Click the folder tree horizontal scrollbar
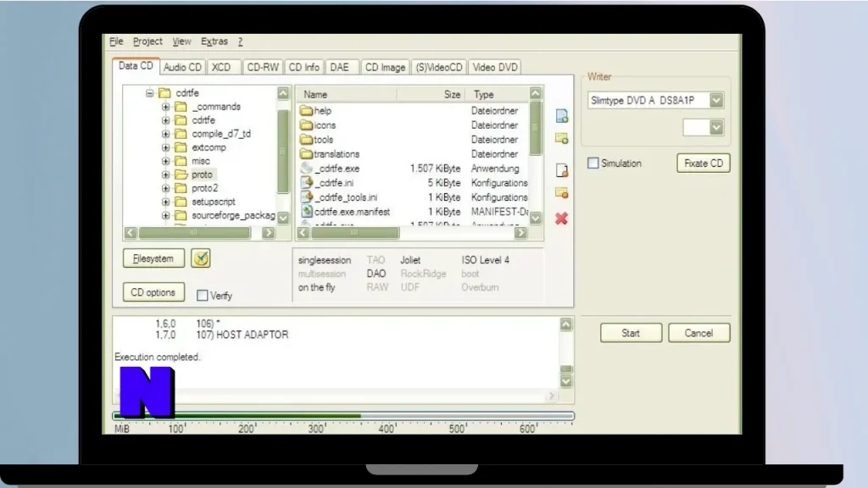 (x=199, y=233)
